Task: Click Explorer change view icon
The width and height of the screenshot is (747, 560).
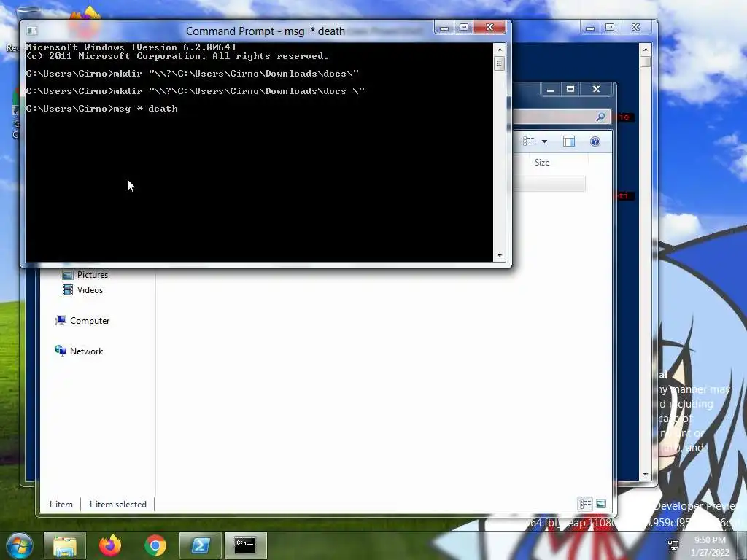Action: (x=528, y=141)
